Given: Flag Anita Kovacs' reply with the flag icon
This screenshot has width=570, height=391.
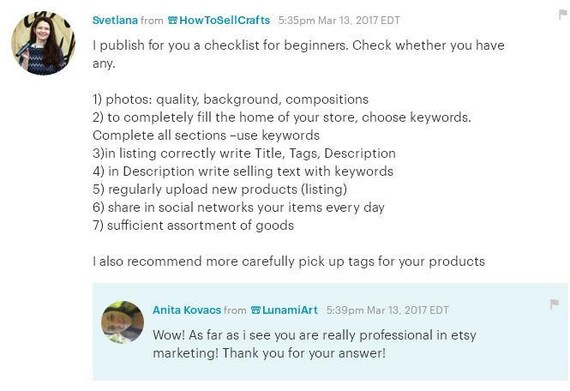Looking at the screenshot, I should (554, 304).
